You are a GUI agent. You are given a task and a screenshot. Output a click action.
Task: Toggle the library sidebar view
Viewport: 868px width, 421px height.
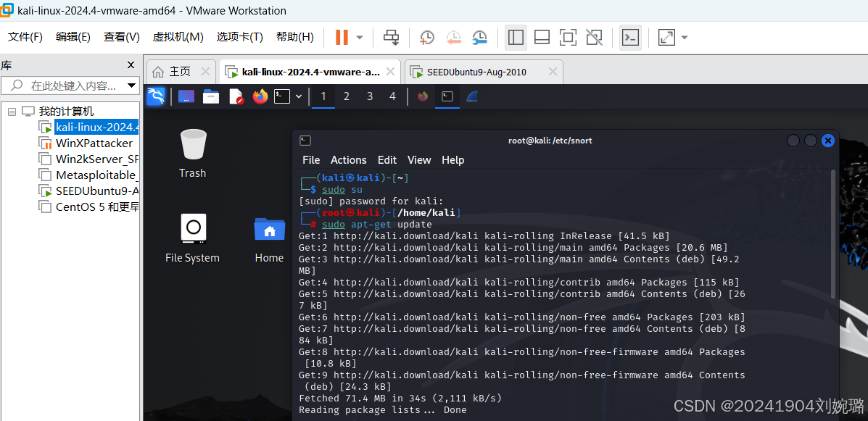(516, 37)
